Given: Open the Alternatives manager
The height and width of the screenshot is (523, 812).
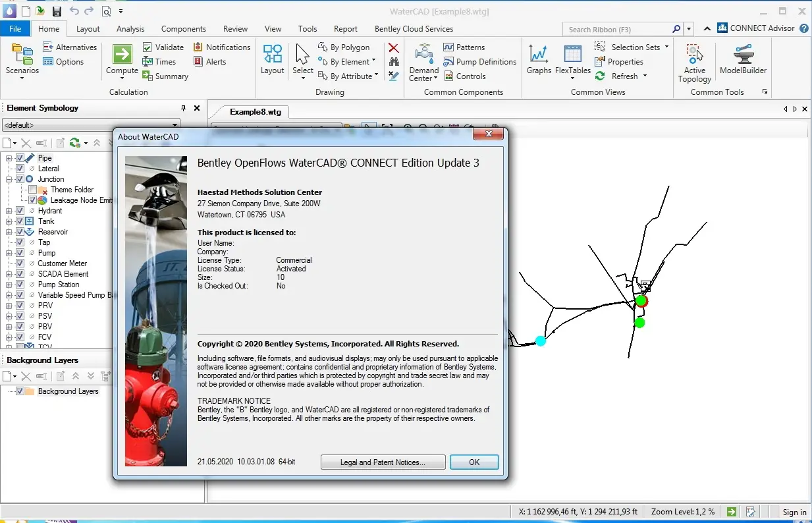Looking at the screenshot, I should 70,47.
